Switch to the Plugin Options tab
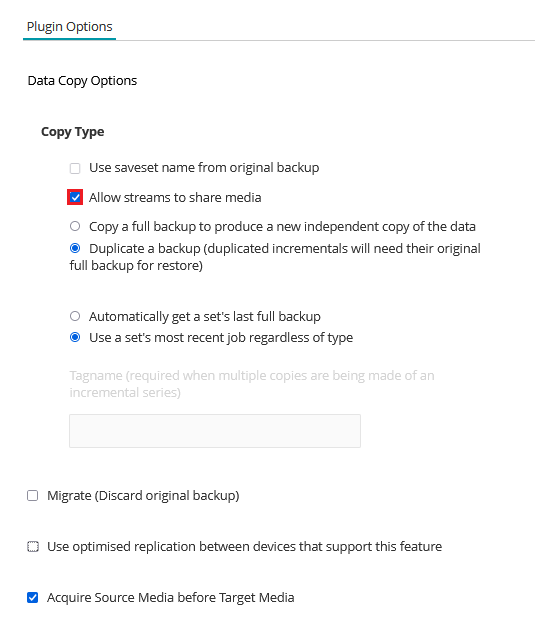Viewport: 557px width, 629px height. point(69,26)
